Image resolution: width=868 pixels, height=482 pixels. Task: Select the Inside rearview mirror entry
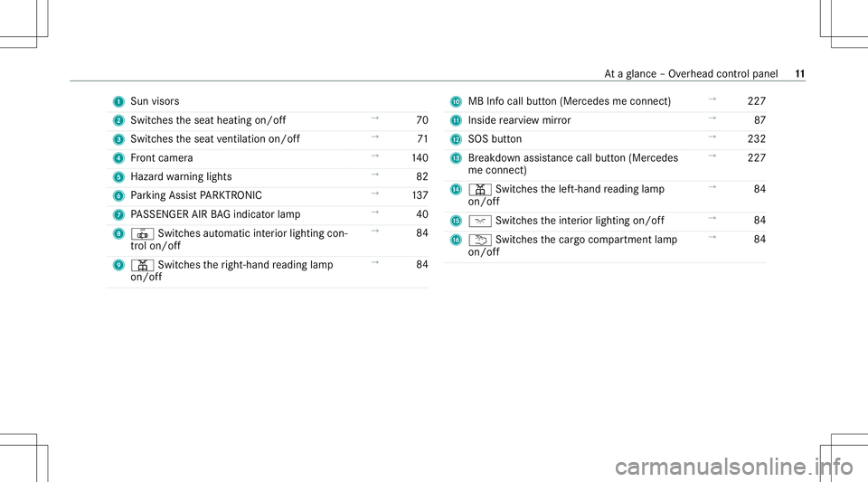pyautogui.click(x=519, y=120)
